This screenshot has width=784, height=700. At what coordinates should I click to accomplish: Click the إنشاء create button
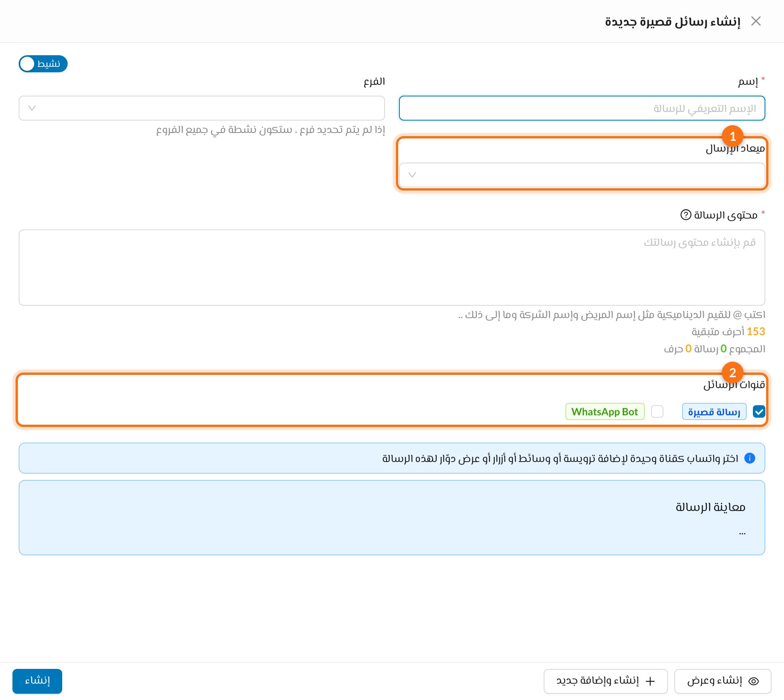37,681
